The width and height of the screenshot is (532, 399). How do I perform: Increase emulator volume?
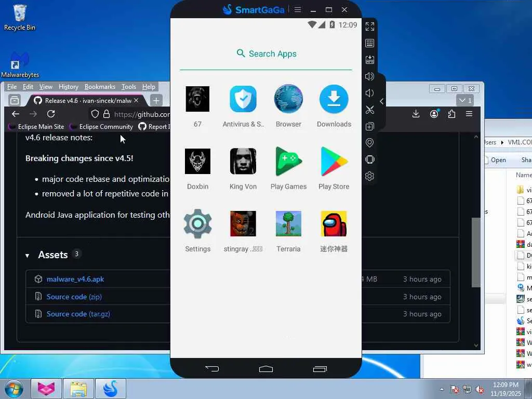[369, 76]
